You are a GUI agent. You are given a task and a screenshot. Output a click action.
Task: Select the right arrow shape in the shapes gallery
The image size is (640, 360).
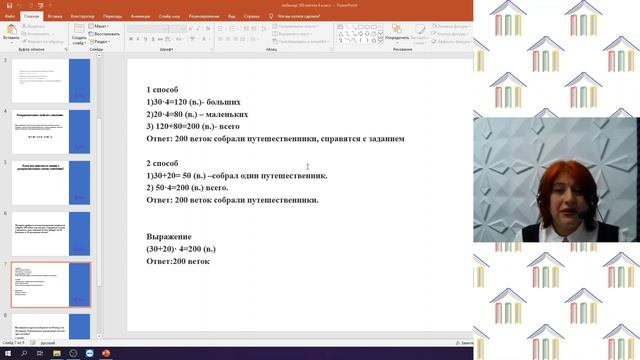point(361,33)
